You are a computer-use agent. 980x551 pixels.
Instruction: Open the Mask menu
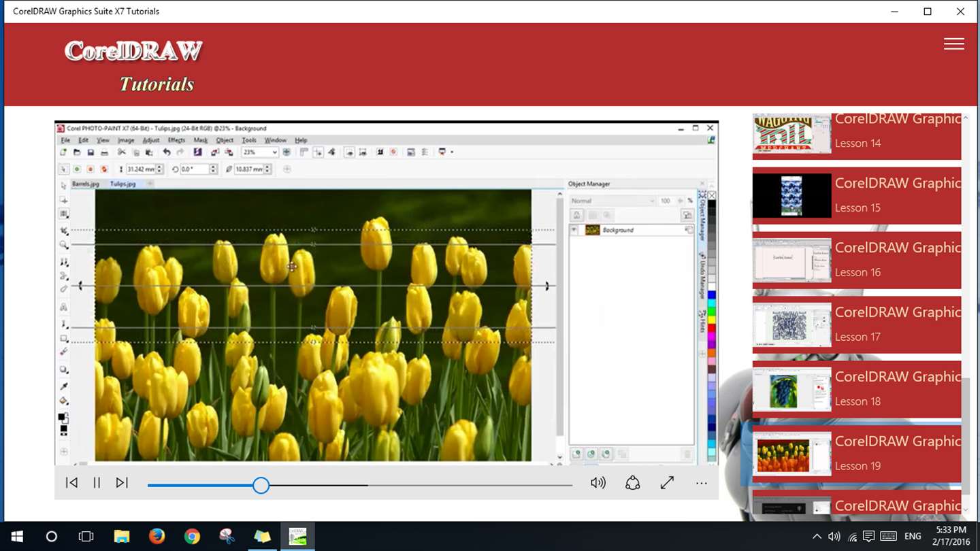(201, 140)
